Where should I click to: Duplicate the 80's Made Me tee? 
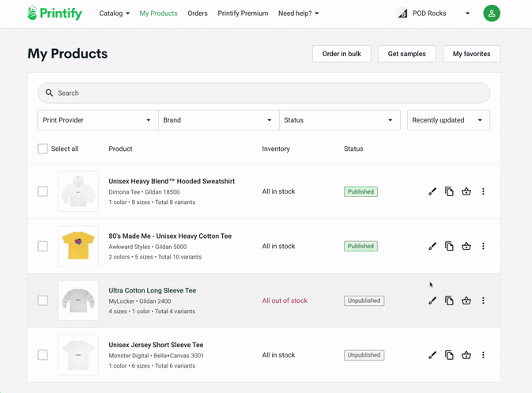(x=449, y=246)
